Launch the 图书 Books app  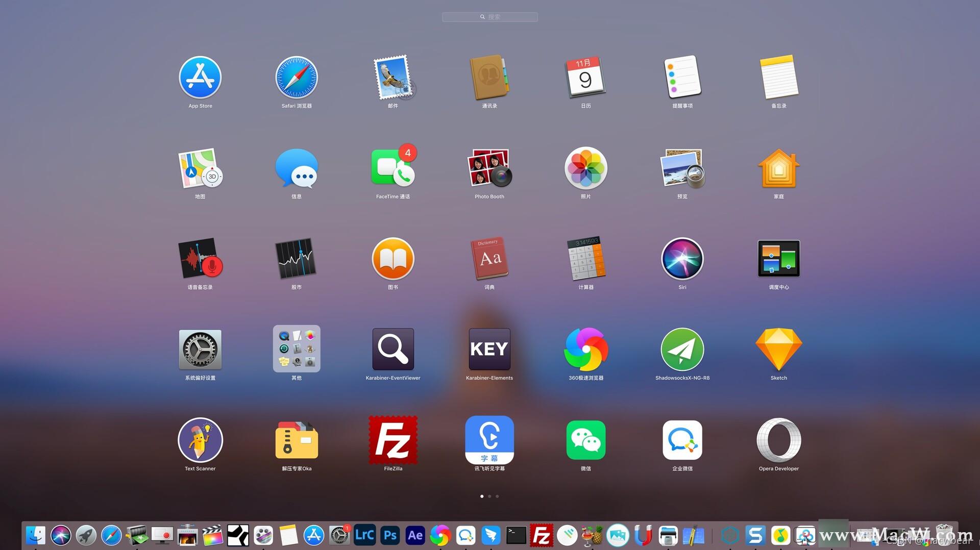click(393, 259)
